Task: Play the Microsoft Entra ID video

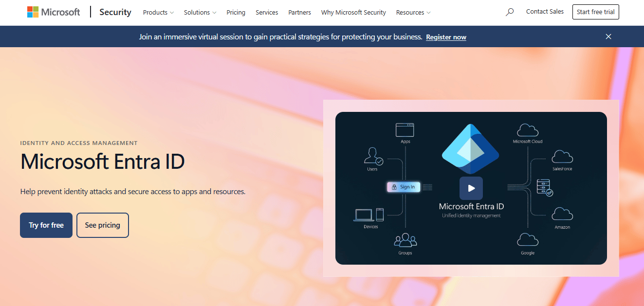Action: coord(471,188)
